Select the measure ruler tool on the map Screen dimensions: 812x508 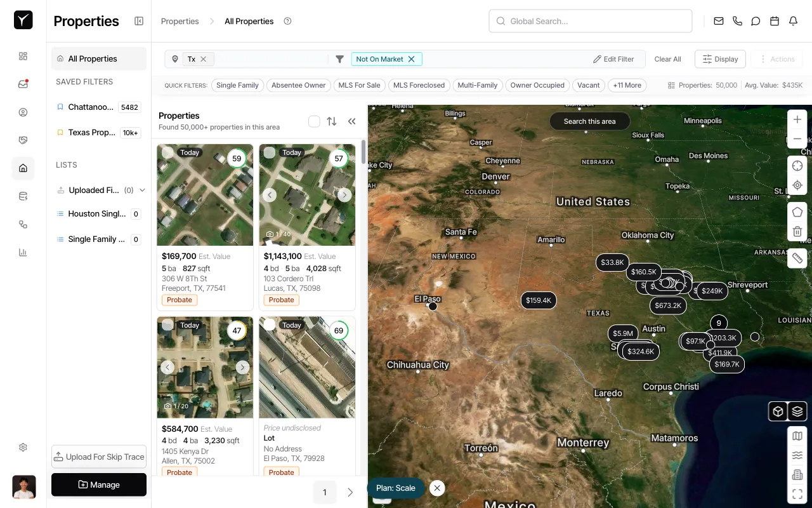[x=797, y=258]
